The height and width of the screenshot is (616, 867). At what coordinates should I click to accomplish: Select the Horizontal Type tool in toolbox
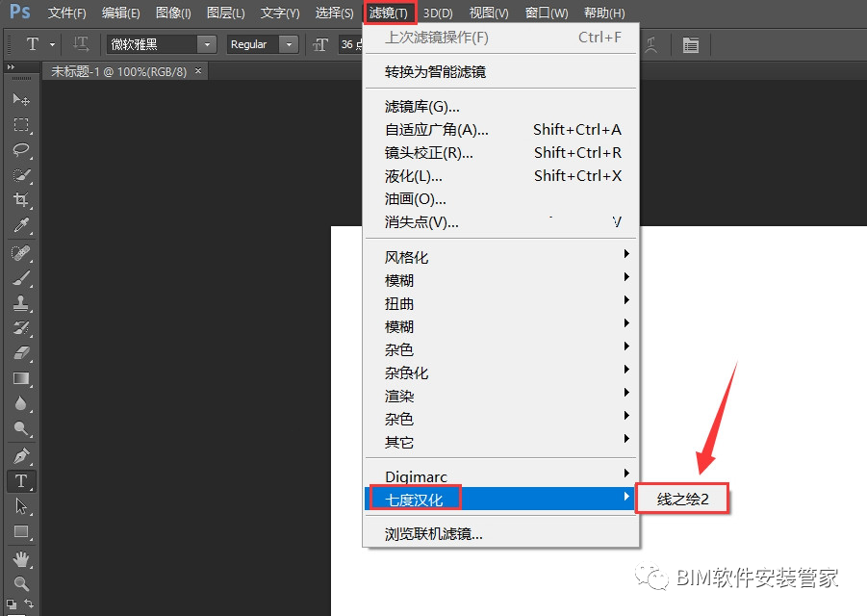tap(21, 481)
